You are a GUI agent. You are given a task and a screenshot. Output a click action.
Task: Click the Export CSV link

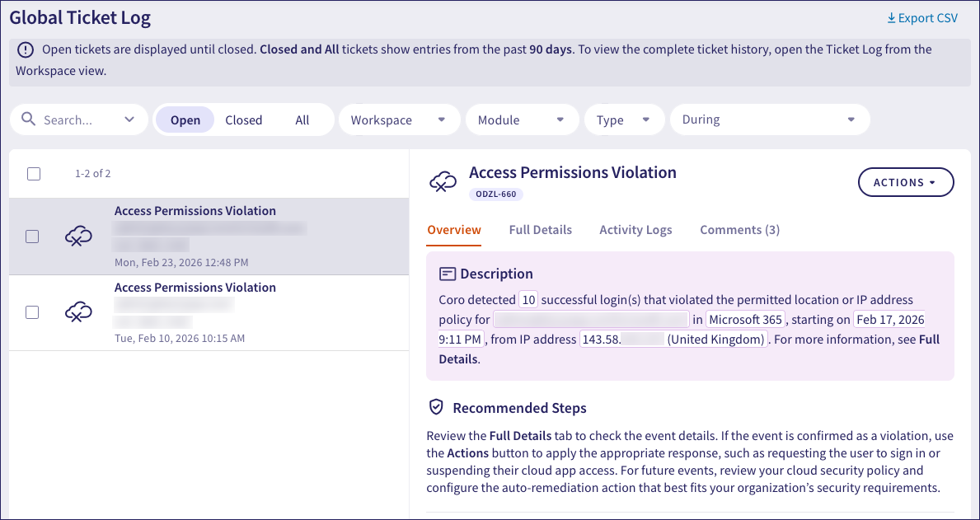coord(922,18)
